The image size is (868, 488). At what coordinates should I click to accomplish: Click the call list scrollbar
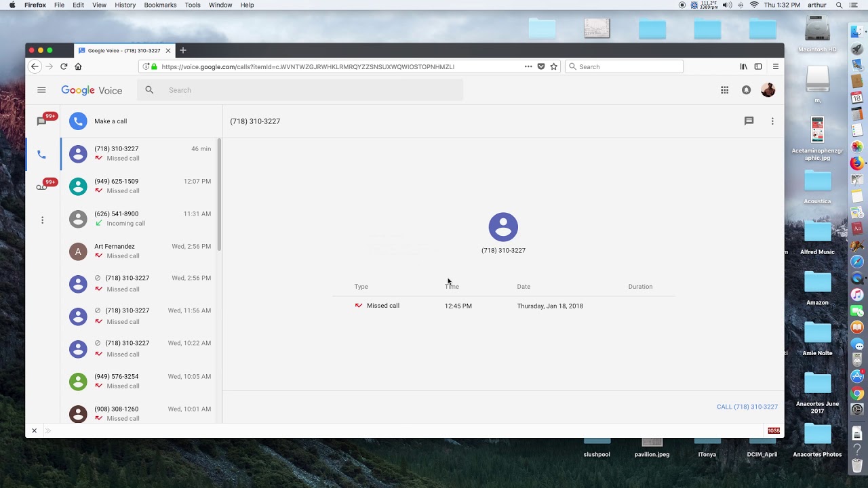point(219,195)
